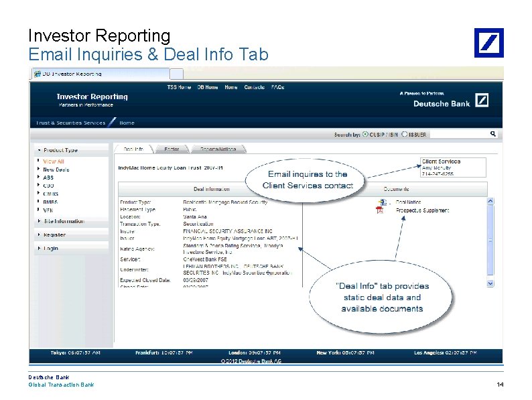Screen dimensions: 532x400
Task: Open a new blank browser tab
Action: point(176,74)
